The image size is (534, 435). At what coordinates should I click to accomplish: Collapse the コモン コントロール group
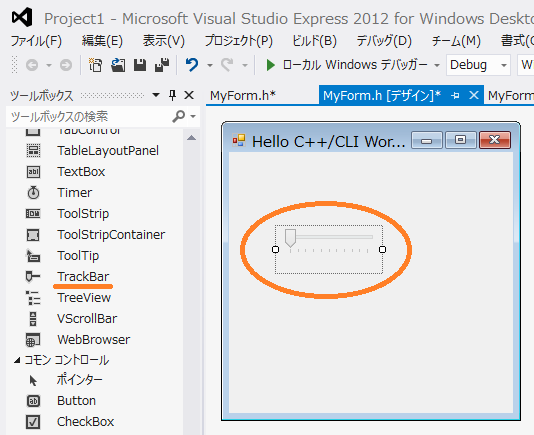coord(17,360)
